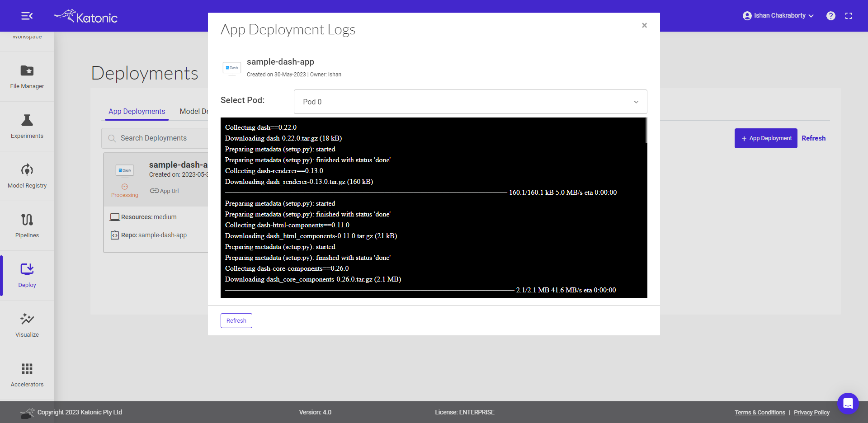
Task: Close the App Deployment Logs dialog
Action: point(645,25)
